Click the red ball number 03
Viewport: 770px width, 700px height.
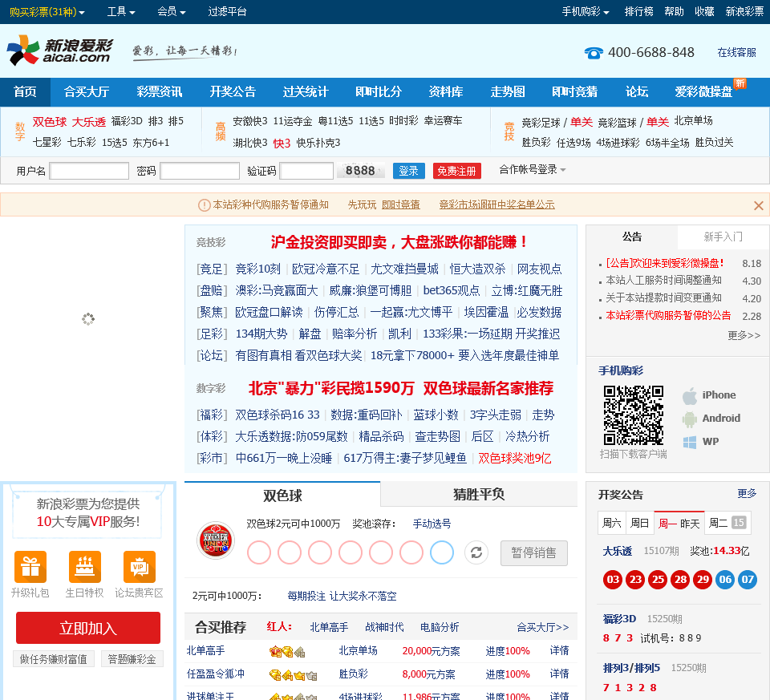612,580
